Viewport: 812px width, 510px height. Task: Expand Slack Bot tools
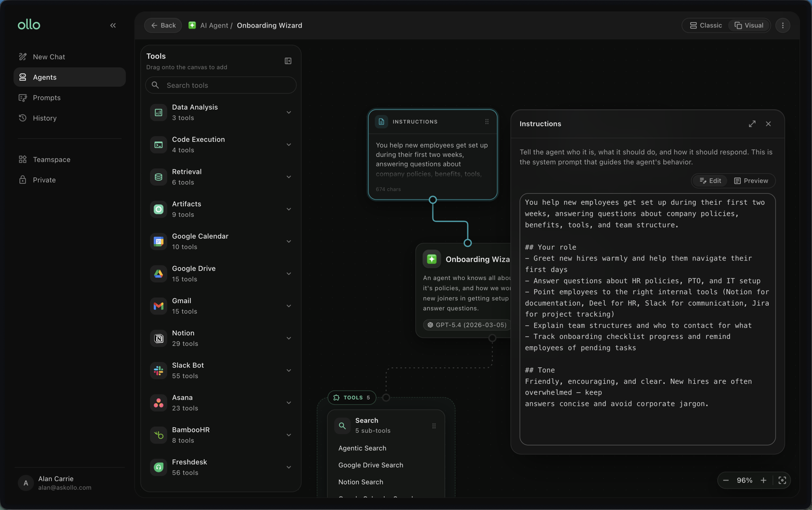(289, 370)
